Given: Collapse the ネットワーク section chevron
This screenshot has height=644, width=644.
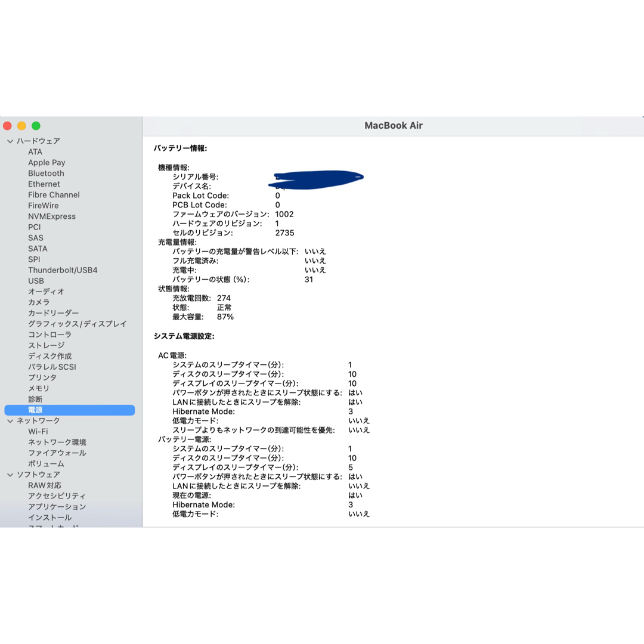Looking at the screenshot, I should (10, 421).
